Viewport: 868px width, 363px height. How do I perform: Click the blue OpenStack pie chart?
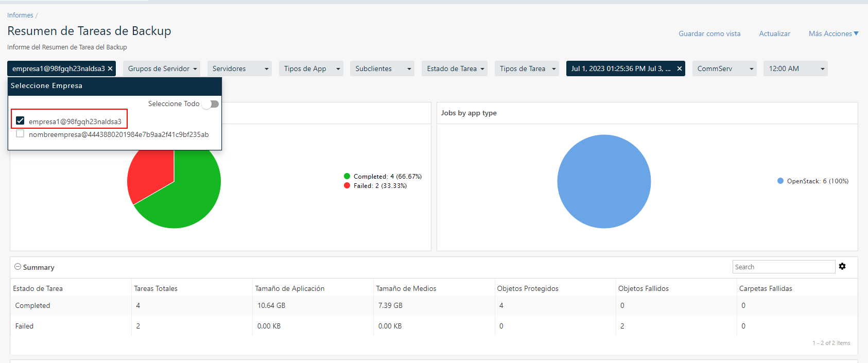[x=604, y=181]
